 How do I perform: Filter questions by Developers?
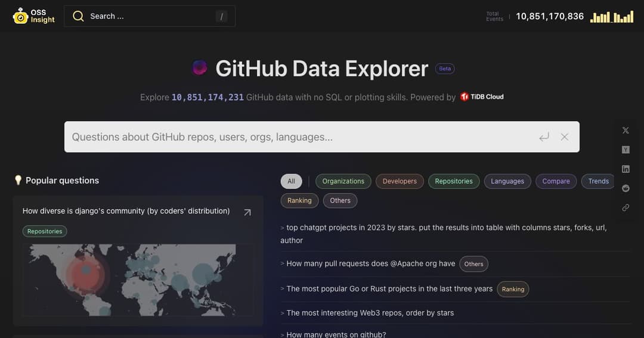tap(400, 181)
